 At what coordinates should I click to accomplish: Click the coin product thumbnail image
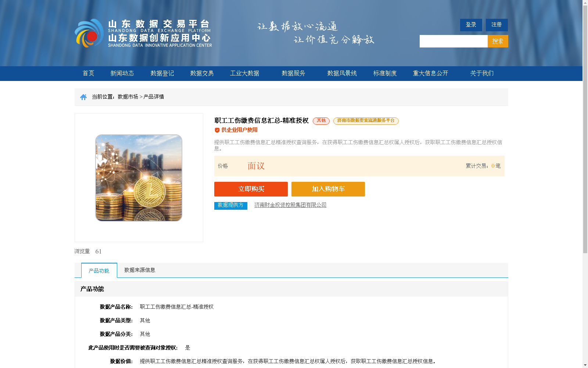[139, 178]
